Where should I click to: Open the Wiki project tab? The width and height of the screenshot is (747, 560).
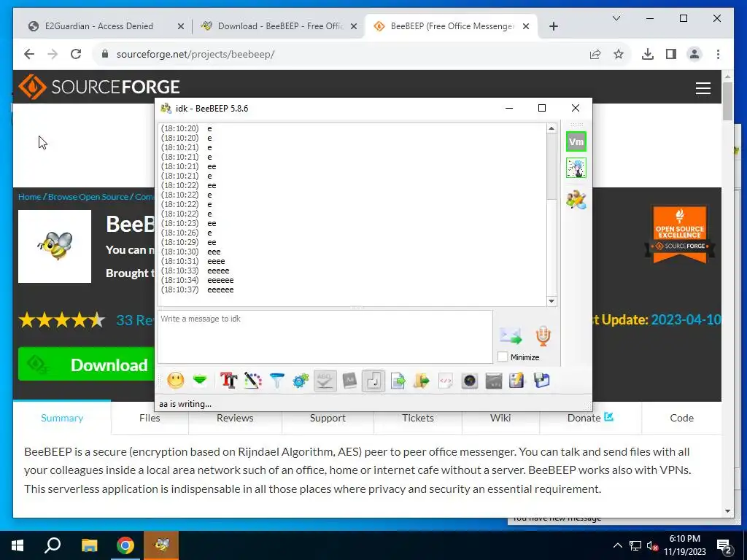[500, 418]
